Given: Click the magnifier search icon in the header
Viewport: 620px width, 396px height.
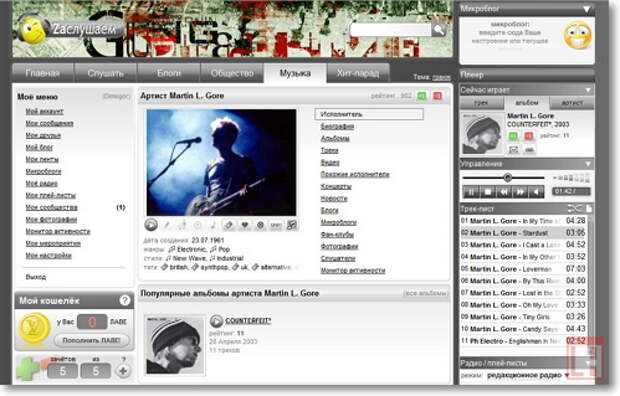Looking at the screenshot, I should (x=439, y=29).
